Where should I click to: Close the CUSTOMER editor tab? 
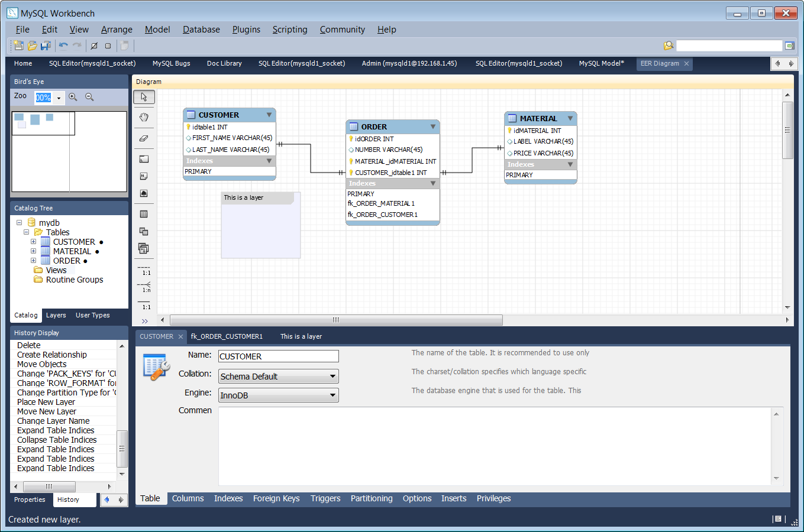click(180, 337)
